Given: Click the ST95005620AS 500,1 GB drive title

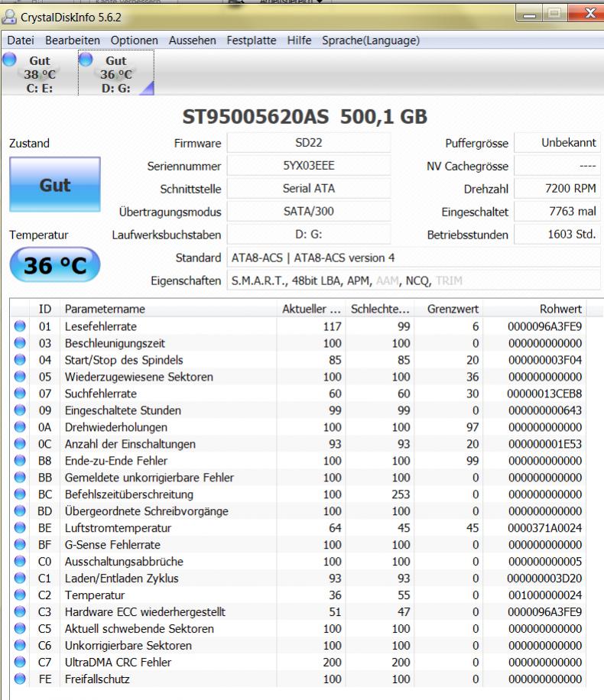Looking at the screenshot, I should pyautogui.click(x=305, y=116).
